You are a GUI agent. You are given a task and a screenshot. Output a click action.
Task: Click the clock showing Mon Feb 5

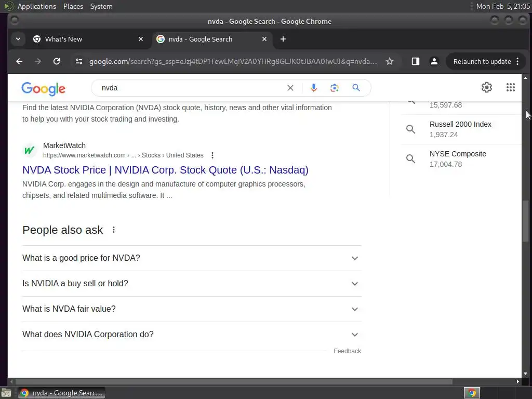503,6
